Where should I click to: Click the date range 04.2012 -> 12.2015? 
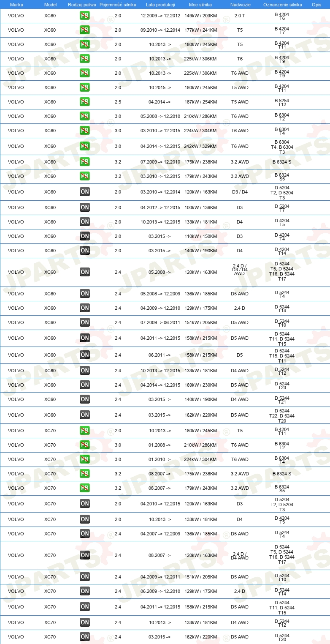point(160,207)
